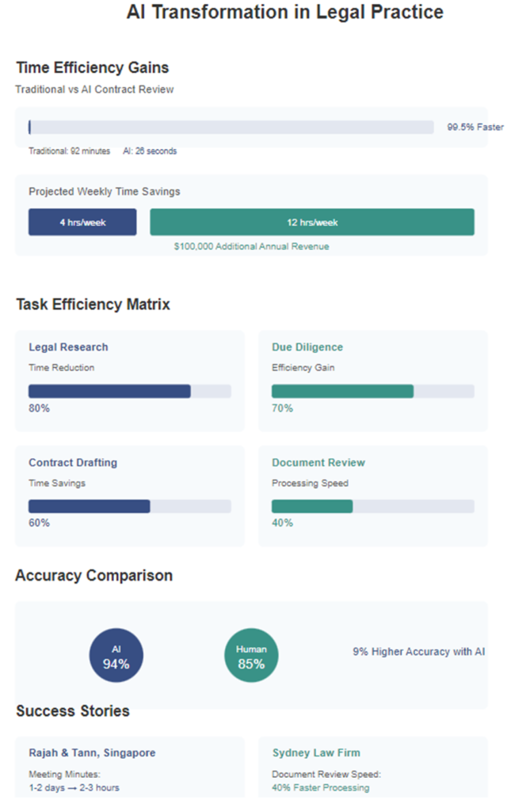Select the Legal Research card title
The height and width of the screenshot is (812, 511).
(x=68, y=347)
